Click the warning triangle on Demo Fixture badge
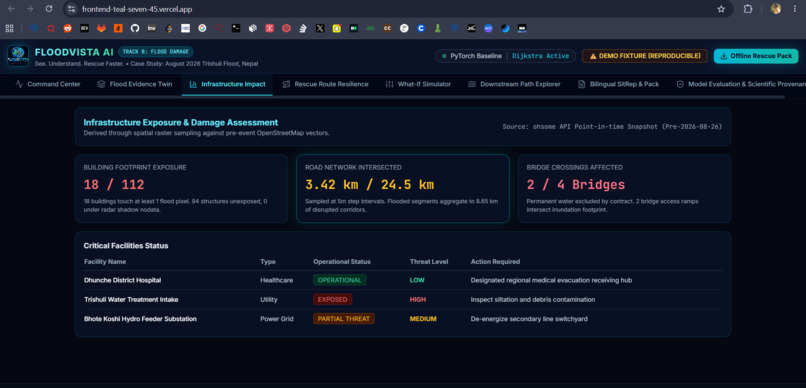 (x=593, y=56)
